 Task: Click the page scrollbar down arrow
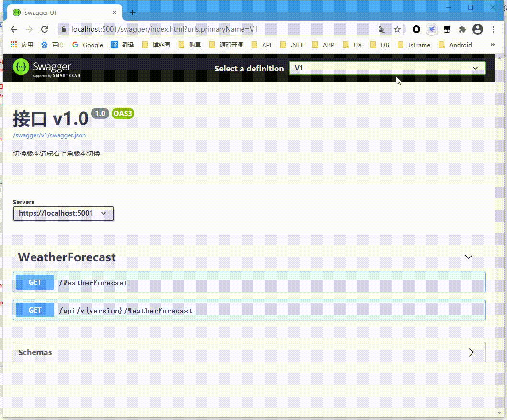(499, 413)
